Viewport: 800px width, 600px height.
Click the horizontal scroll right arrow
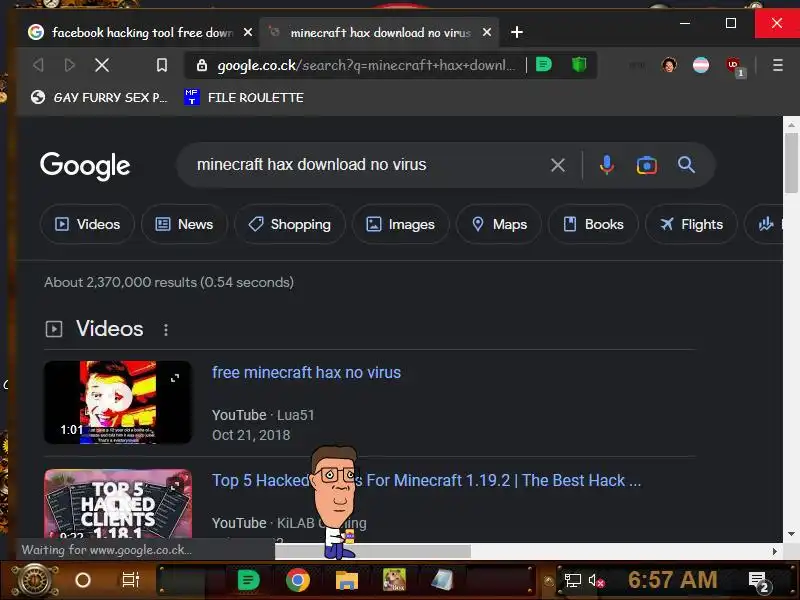coord(774,551)
